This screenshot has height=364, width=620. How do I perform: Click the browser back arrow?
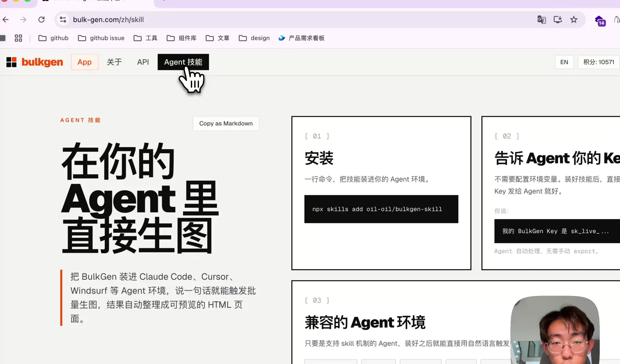(6, 19)
